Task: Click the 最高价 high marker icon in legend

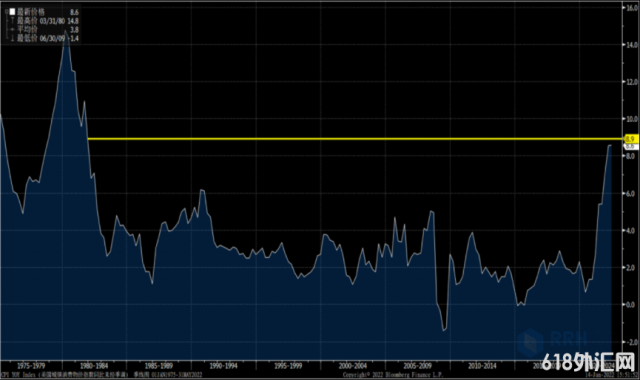Action: (12, 21)
